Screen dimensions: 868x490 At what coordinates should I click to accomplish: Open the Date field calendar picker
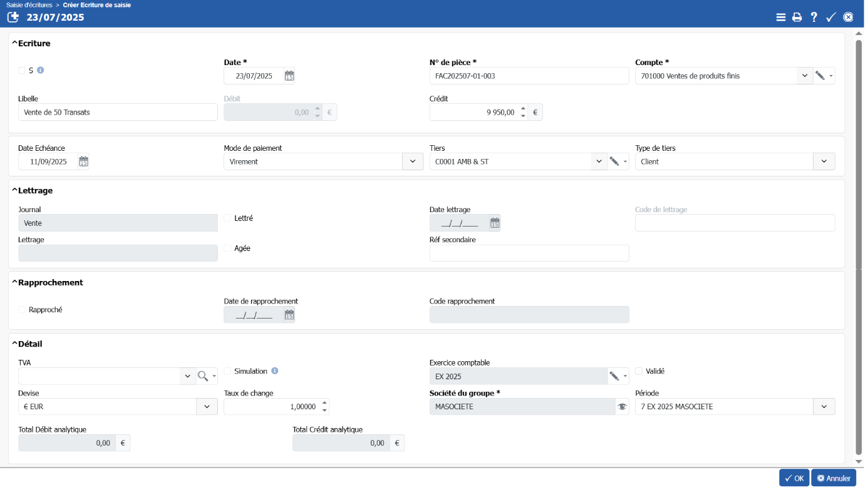point(289,76)
